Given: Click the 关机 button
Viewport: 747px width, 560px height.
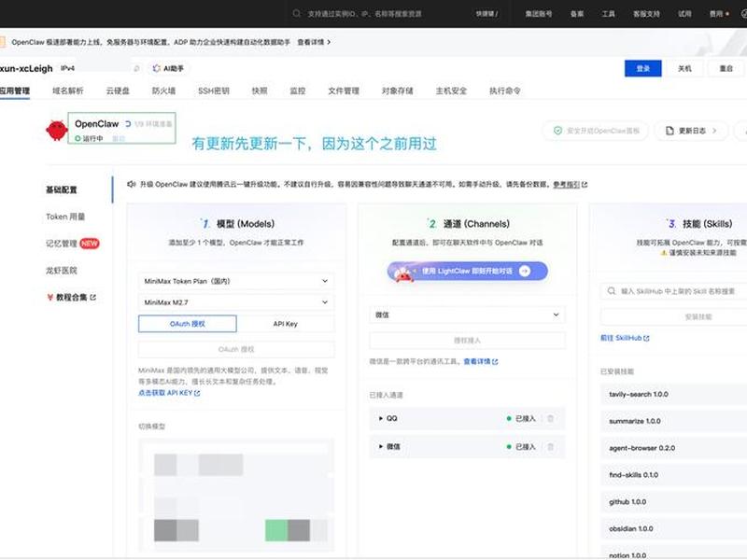Looking at the screenshot, I should 684,68.
